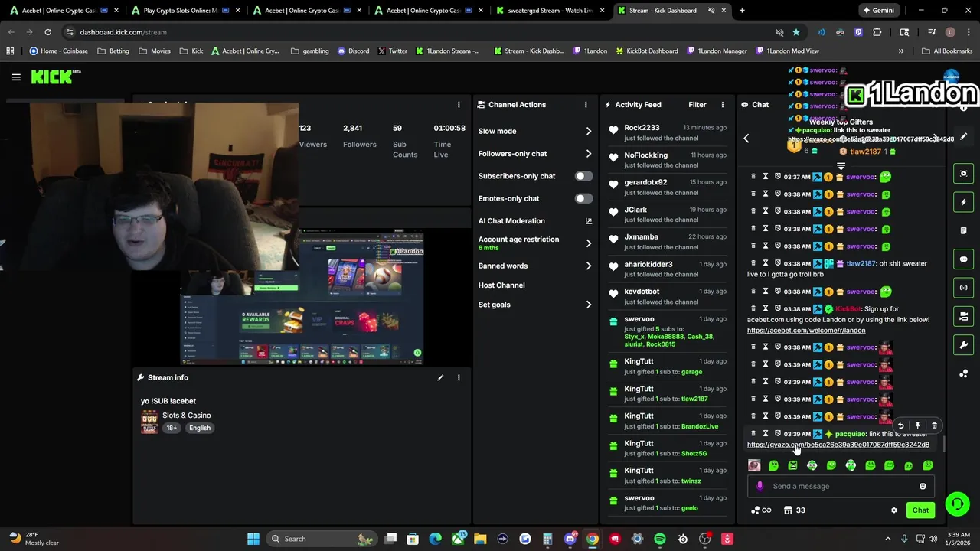Click the wrench tools sidebar icon
Viewport: 980px width, 551px height.
click(x=963, y=345)
